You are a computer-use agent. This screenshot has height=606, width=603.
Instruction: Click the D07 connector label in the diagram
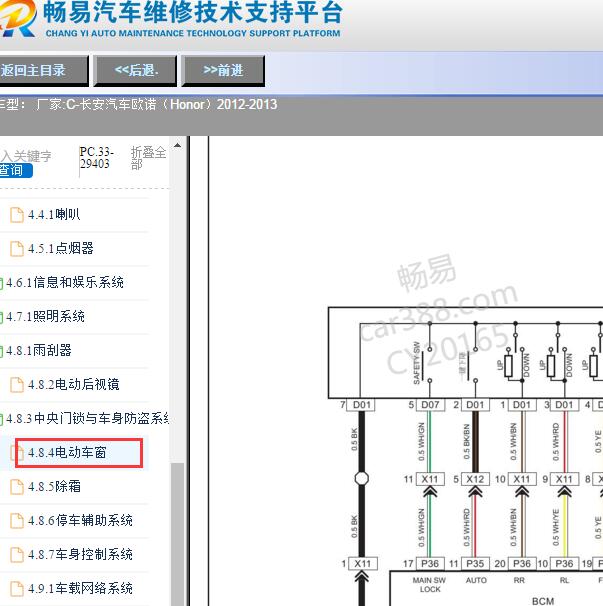click(x=430, y=405)
